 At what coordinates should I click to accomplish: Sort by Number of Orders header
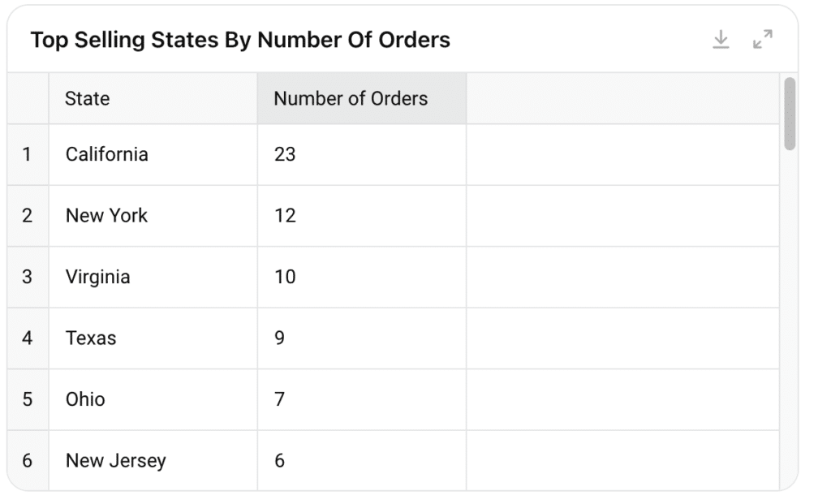[x=362, y=98]
